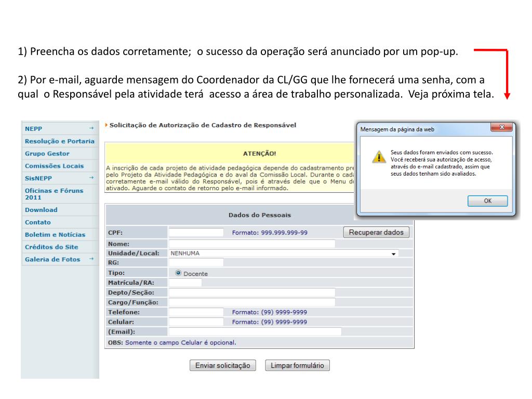Expand the NEPP submenu arrow
This screenshot has height=399, width=532.
coord(91,128)
